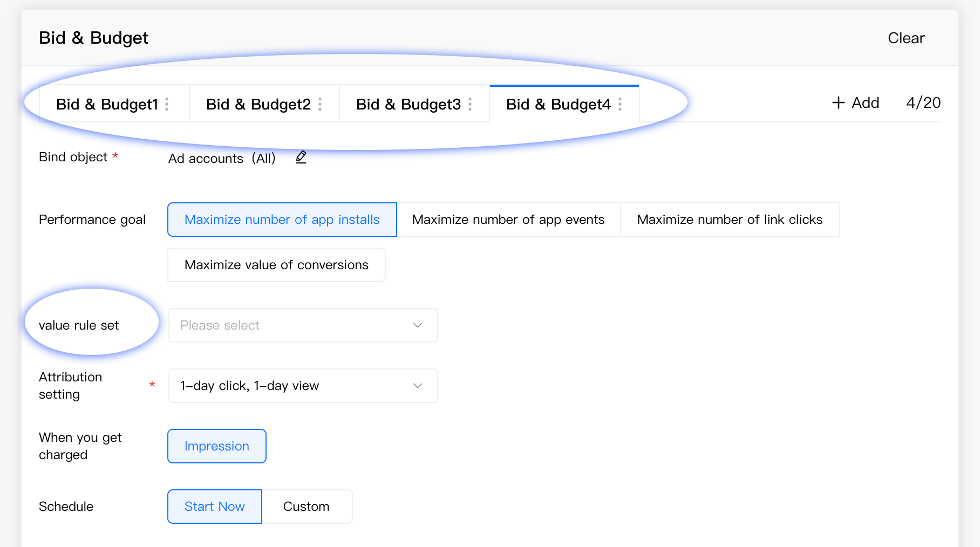
Task: Edit the Bind object with pencil icon
Action: 301,157
